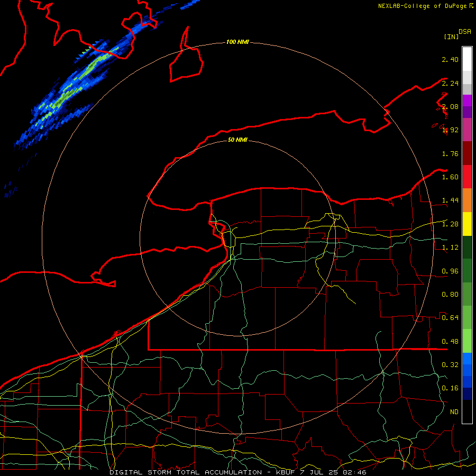Select the bright magenta legend swatch
Viewport: 476px width, 476px height.
[467, 100]
